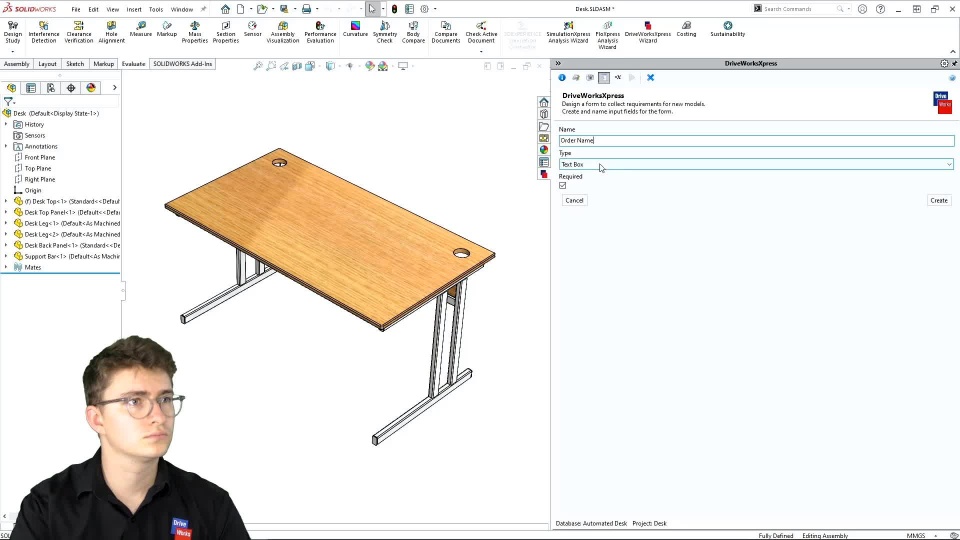Screen dimensions: 960x540
Task: Collapse task pane with double chevron
Action: pyautogui.click(x=558, y=64)
